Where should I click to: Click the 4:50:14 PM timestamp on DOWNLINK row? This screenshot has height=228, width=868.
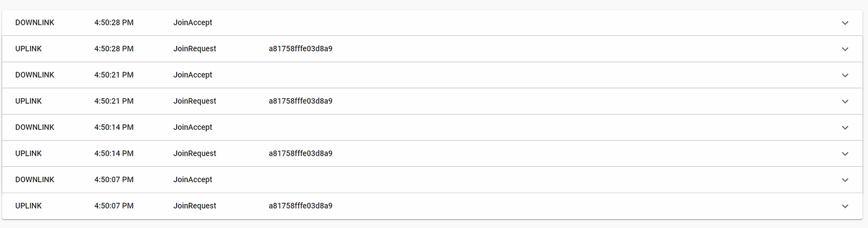coord(114,127)
